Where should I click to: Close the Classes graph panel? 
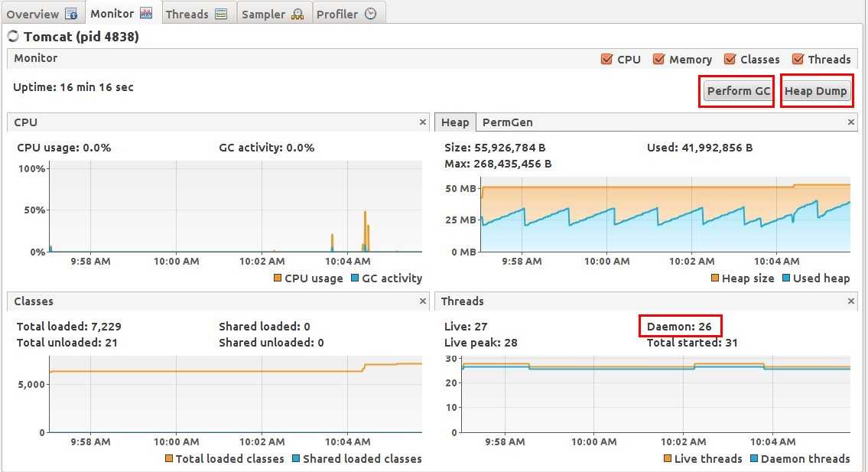tap(423, 301)
